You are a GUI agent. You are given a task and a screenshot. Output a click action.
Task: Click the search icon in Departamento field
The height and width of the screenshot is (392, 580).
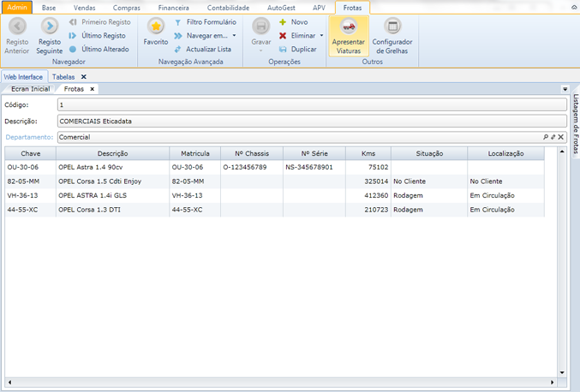pos(545,137)
